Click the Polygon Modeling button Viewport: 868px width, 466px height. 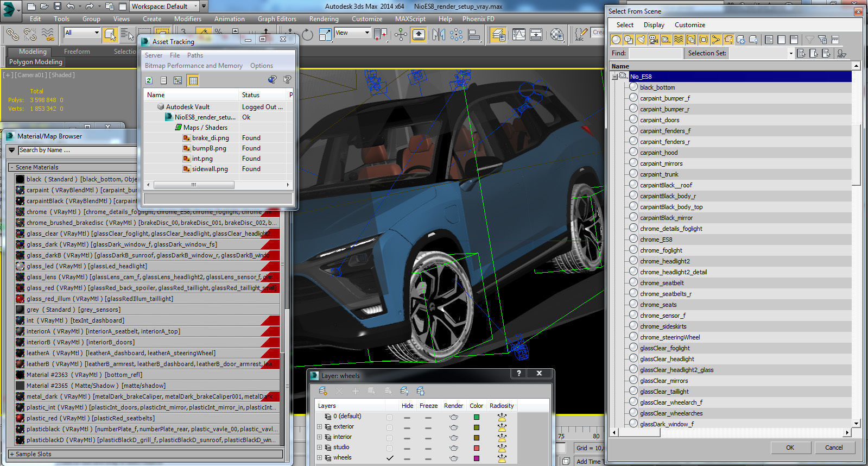click(x=36, y=62)
